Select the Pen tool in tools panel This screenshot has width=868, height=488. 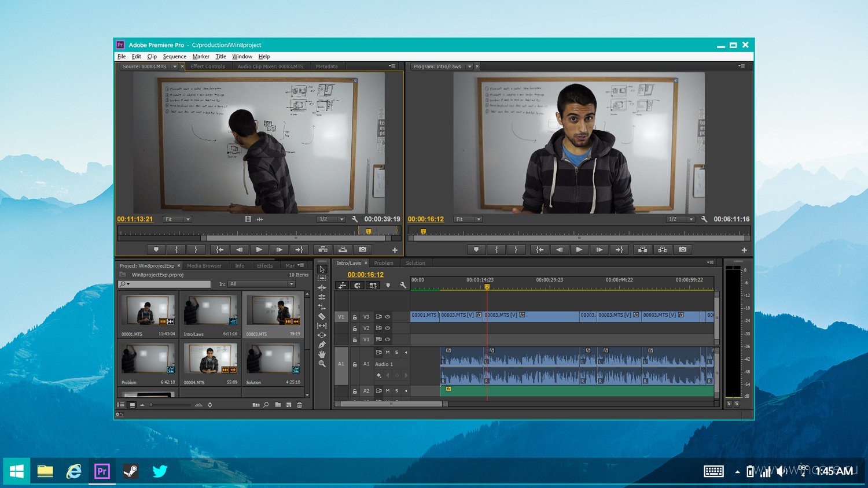click(322, 345)
